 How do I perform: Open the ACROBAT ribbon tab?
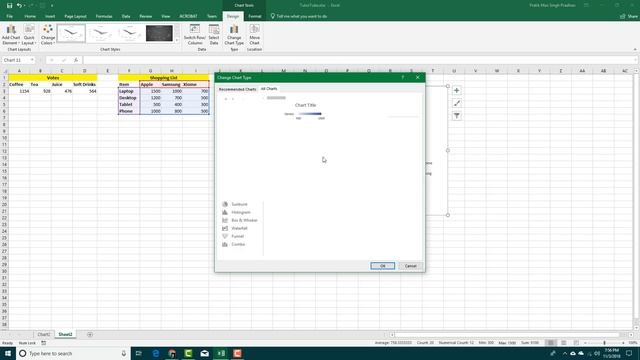(x=188, y=16)
